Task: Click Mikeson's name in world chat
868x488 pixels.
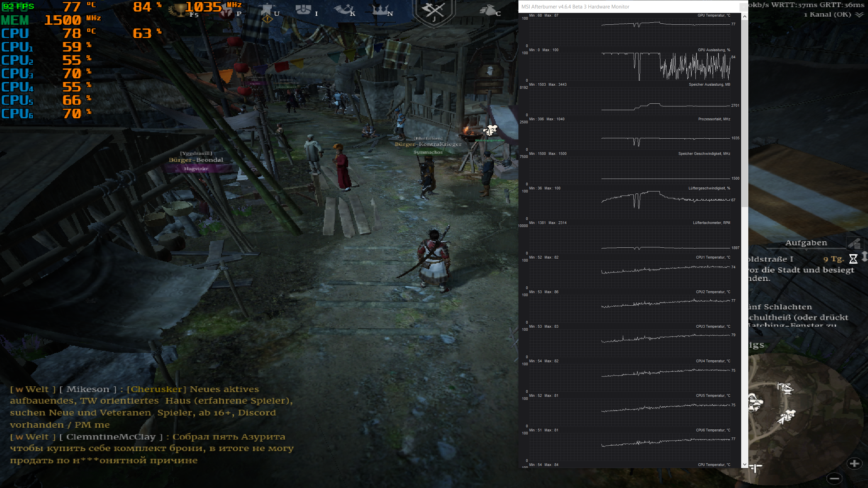Action: tap(88, 389)
